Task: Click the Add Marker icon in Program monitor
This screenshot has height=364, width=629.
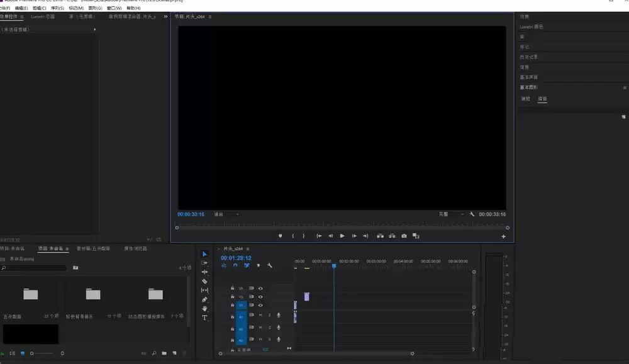Action: 280,236
